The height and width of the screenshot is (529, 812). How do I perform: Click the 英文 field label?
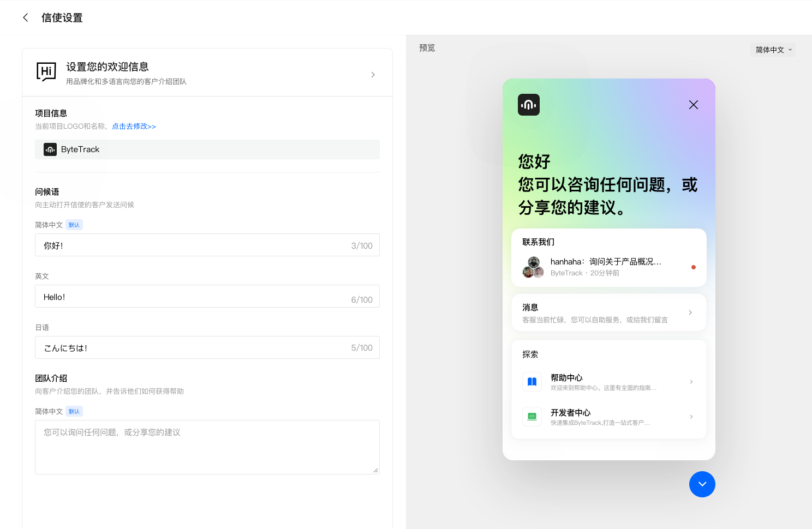point(42,276)
